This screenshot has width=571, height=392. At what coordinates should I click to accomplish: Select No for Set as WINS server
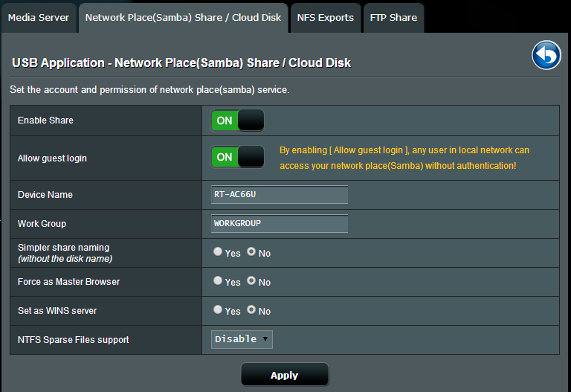[251, 310]
